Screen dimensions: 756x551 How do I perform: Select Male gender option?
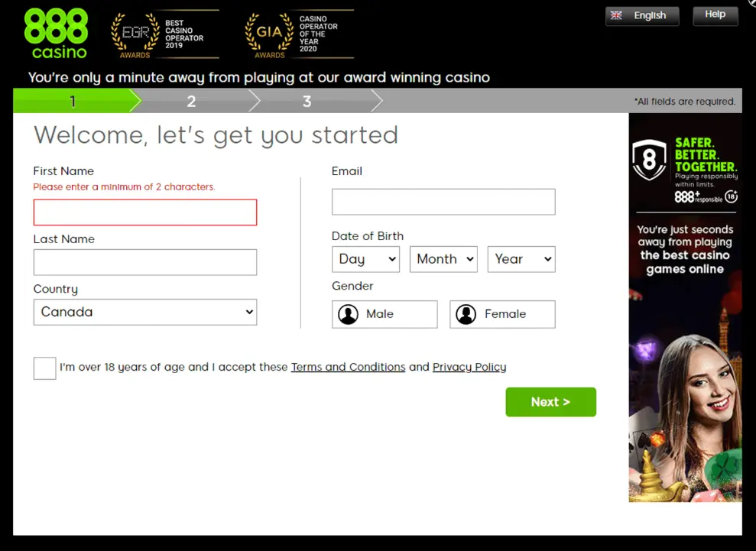tap(384, 314)
